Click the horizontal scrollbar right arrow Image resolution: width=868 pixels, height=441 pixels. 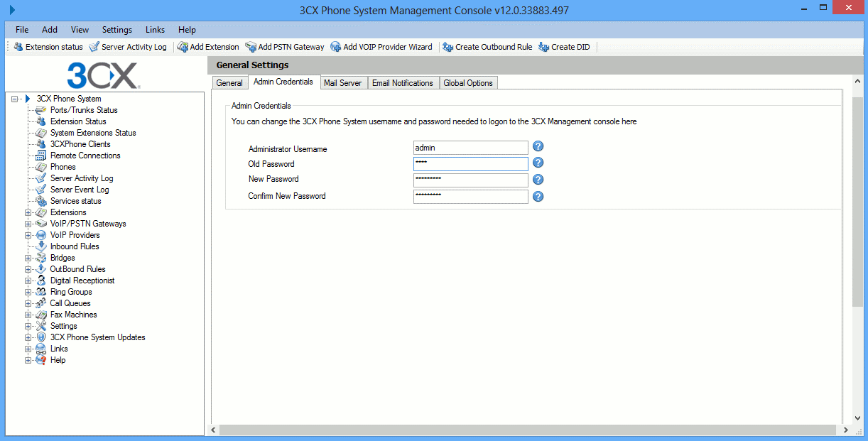pyautogui.click(x=845, y=430)
